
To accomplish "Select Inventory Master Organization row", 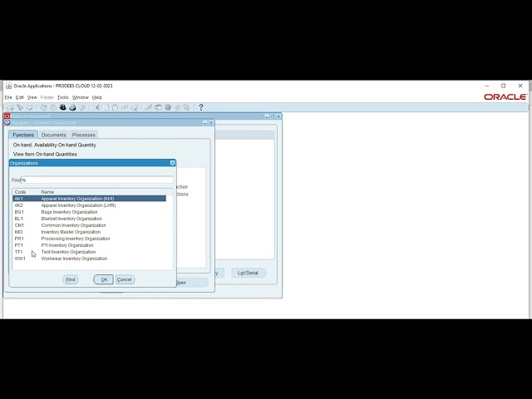I will coord(90,232).
